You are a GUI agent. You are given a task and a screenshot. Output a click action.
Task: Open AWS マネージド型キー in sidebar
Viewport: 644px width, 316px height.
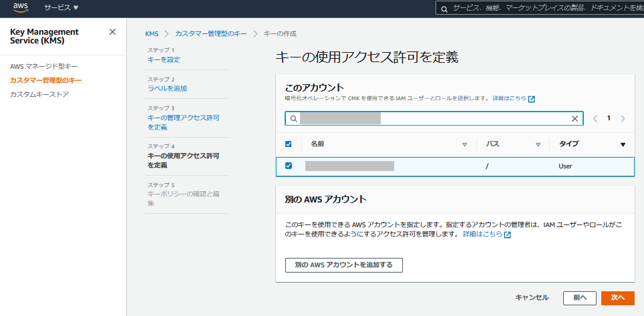pos(43,67)
